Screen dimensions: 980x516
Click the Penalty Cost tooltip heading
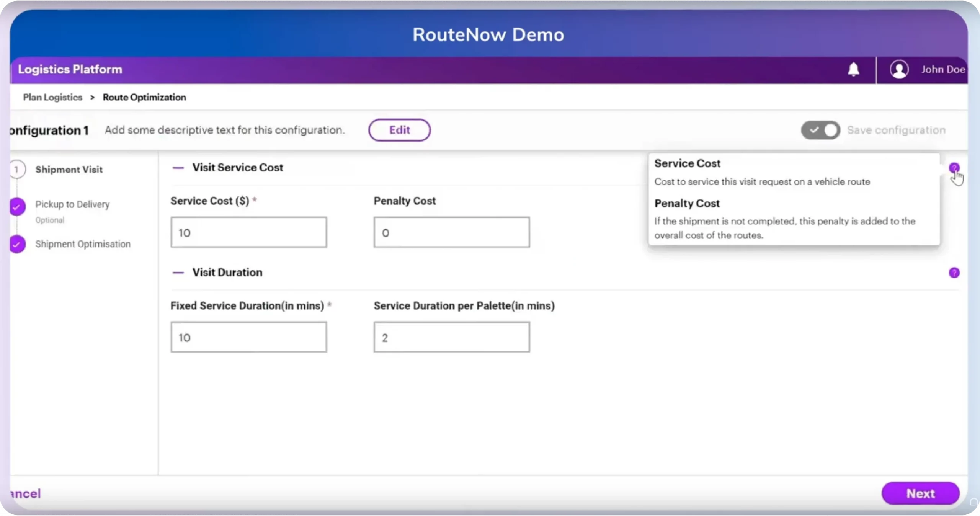point(687,203)
